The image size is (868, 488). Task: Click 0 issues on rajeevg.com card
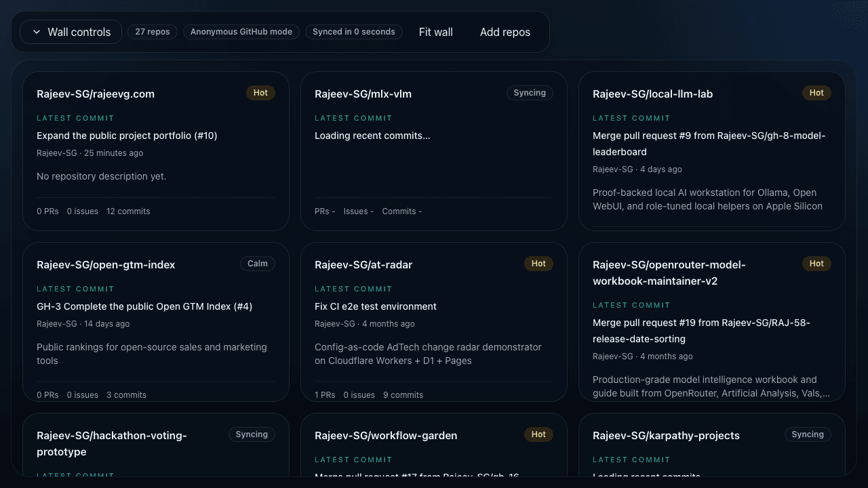tap(83, 211)
